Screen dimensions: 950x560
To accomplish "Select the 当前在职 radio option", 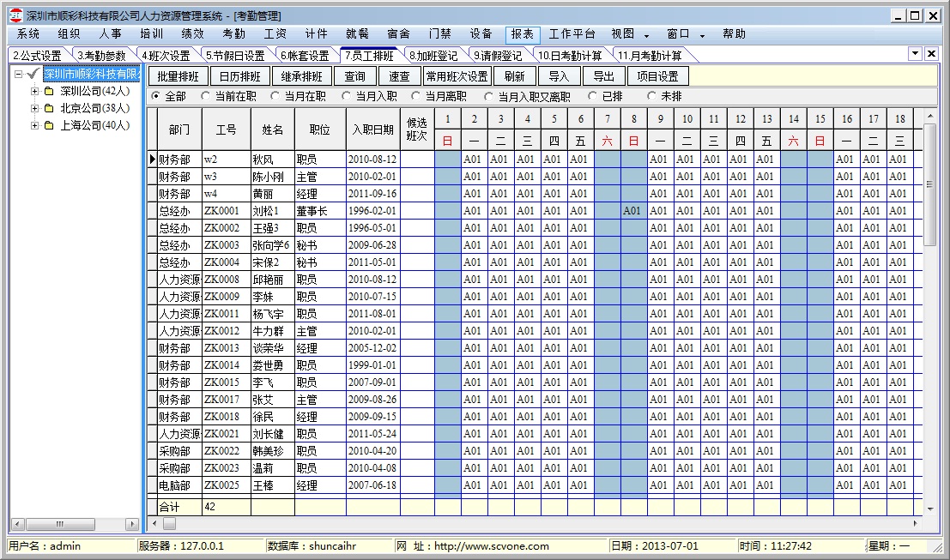I will pos(206,96).
